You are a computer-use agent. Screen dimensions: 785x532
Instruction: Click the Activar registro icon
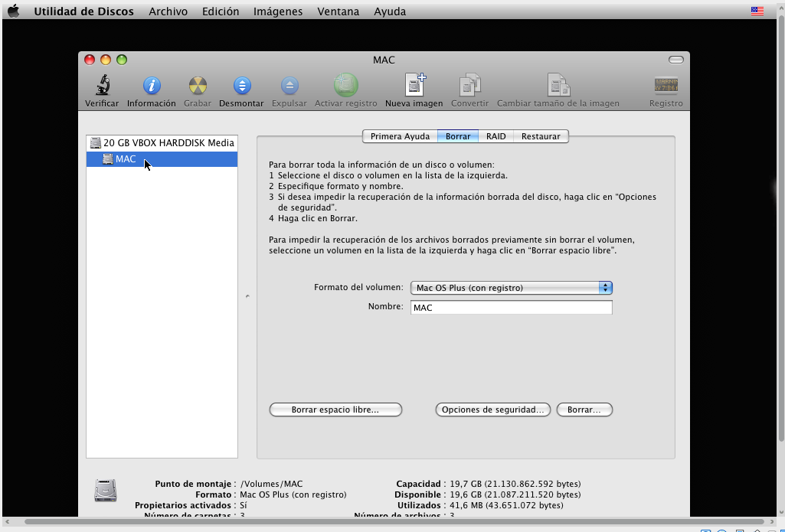coord(346,85)
